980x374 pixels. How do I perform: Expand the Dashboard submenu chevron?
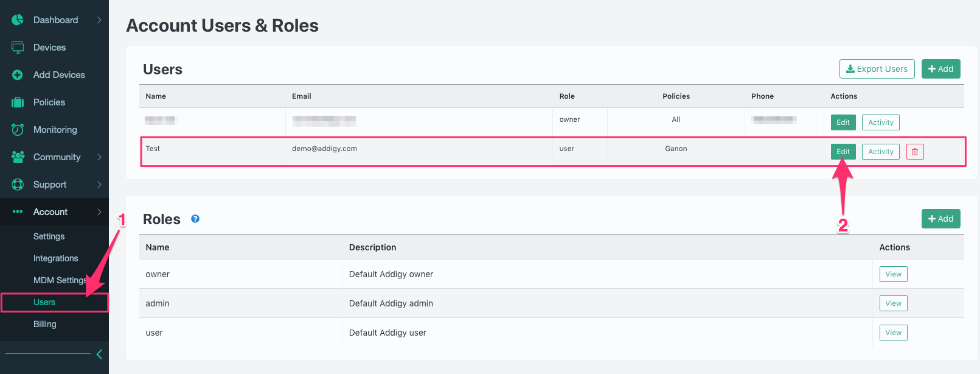(99, 20)
